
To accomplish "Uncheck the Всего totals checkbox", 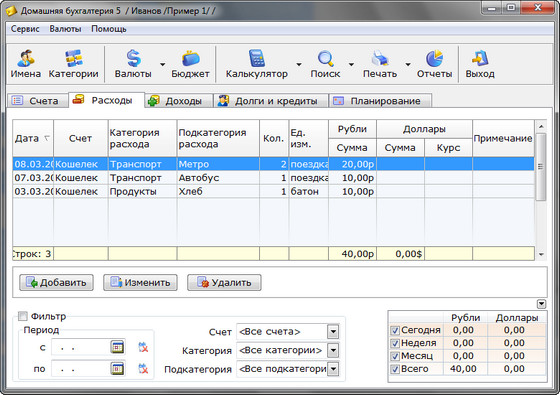I will pos(395,369).
